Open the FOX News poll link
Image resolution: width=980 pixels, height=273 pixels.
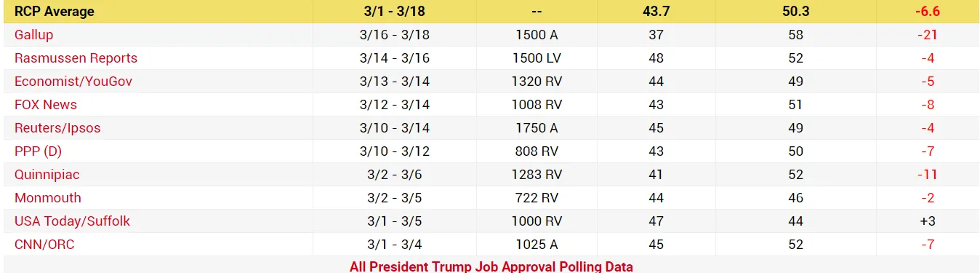coord(46,105)
